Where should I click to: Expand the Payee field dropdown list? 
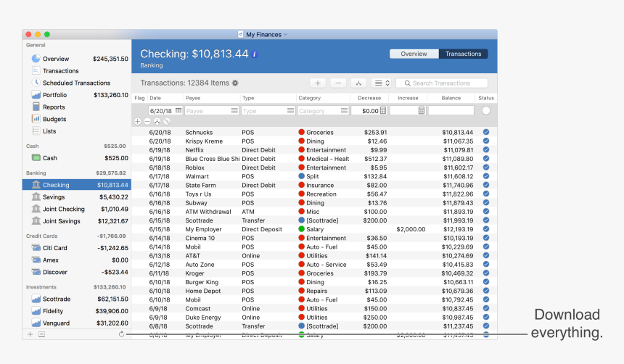234,111
